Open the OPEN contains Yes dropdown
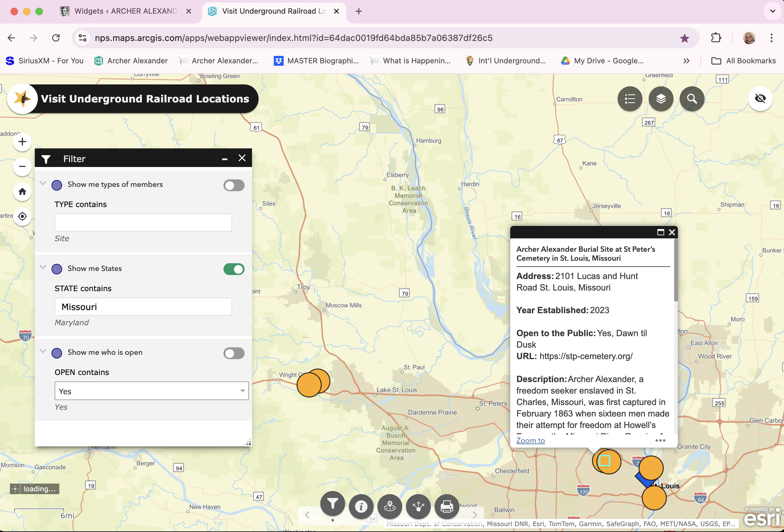 click(x=151, y=391)
